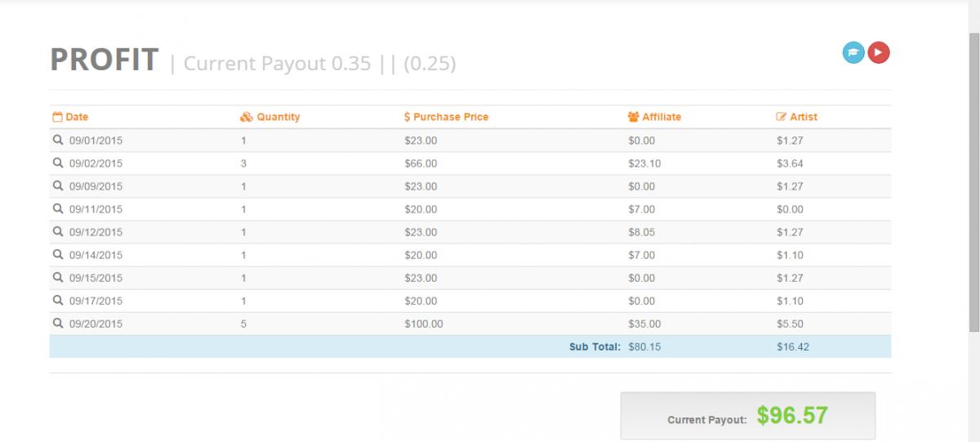The height and width of the screenshot is (442, 980).
Task: Click quantity 3 in 09/02/2015 row
Action: click(243, 163)
